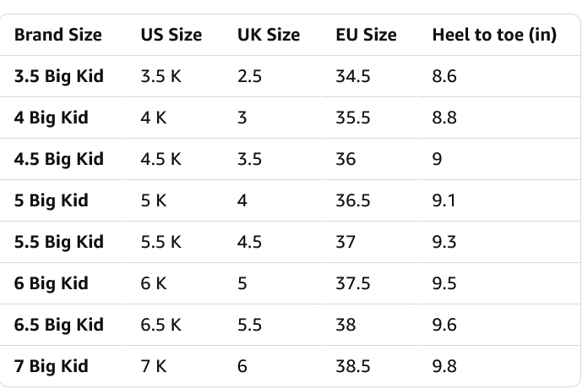Screen dimensions: 588x389
Task: Select the 6.5 Big Kid row label
Action: pyautogui.click(x=58, y=325)
